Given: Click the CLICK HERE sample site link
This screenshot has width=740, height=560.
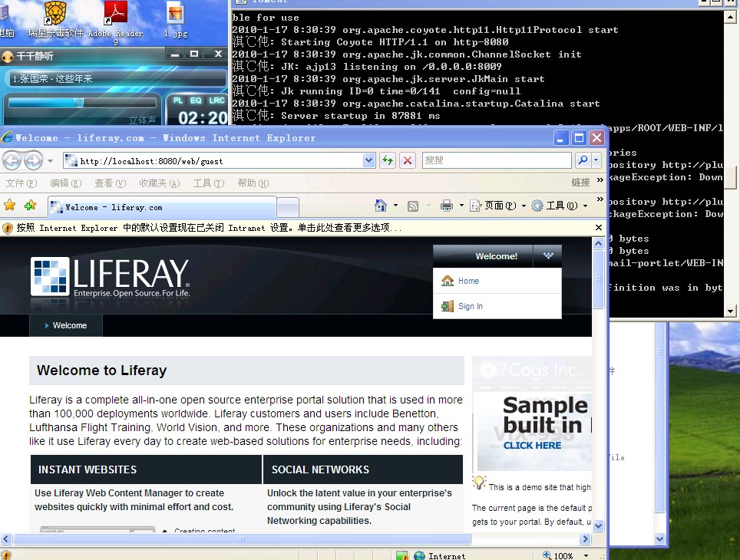Looking at the screenshot, I should pos(532,446).
